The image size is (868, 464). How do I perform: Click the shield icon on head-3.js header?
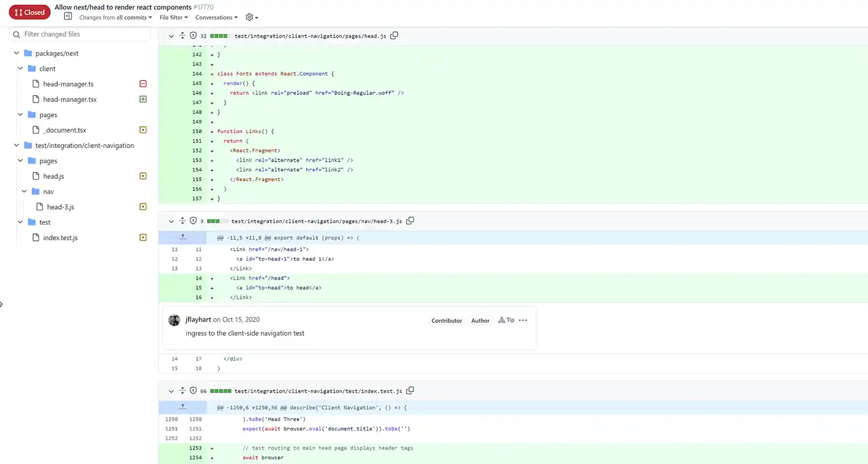pyautogui.click(x=193, y=221)
